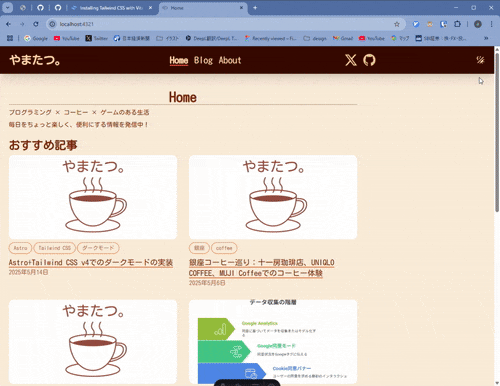Viewport: 500px width, 386px height.
Task: Go to About in the site navigation
Action: pos(230,60)
